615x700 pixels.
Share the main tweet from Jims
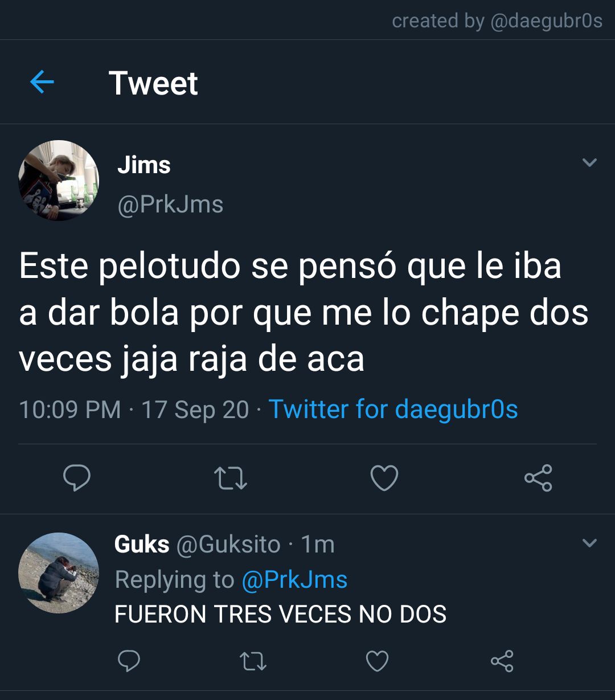538,478
